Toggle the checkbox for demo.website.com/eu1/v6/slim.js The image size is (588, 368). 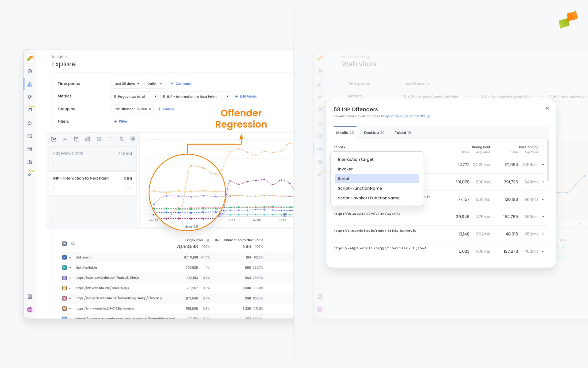click(x=65, y=278)
